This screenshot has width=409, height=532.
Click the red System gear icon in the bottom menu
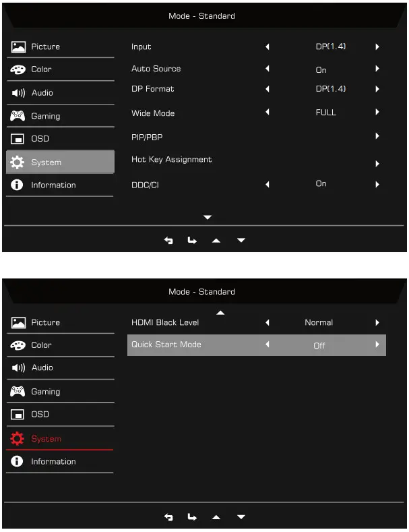18,439
